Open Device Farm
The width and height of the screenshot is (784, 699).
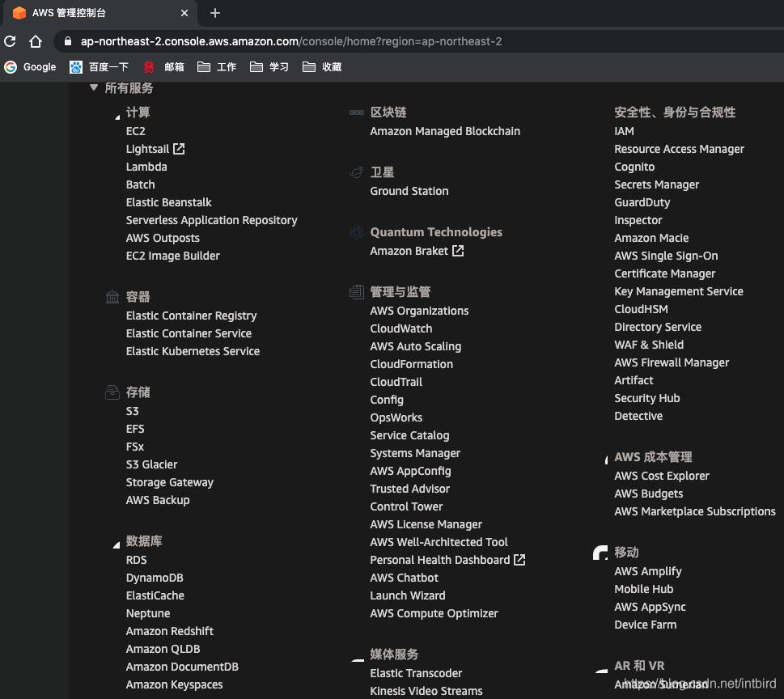pyautogui.click(x=646, y=625)
